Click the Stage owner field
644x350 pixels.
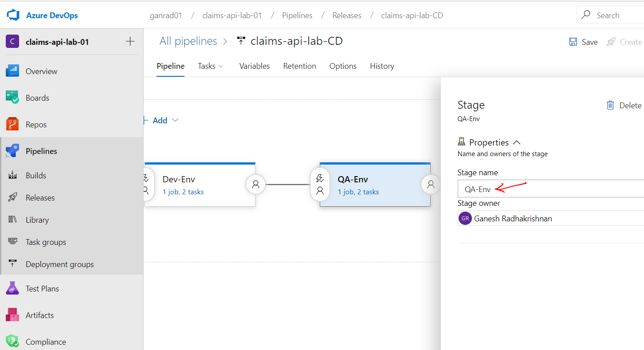[551, 218]
